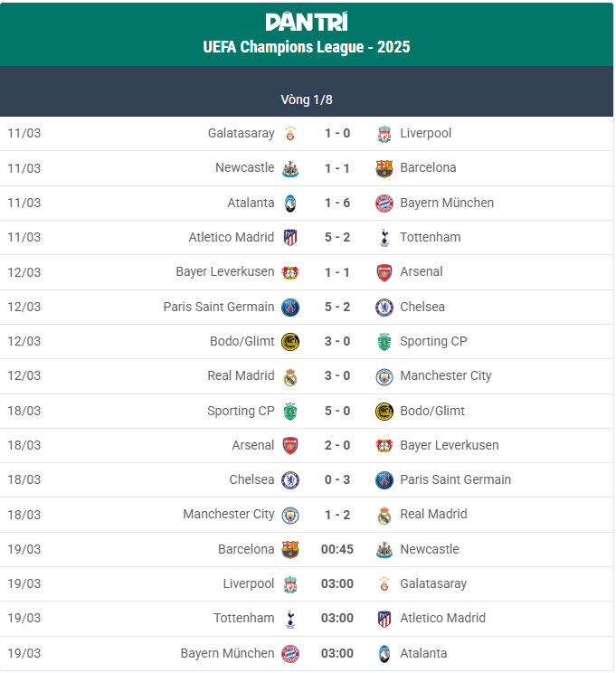The height and width of the screenshot is (673, 616).
Task: Click the Dân trí logo
Action: 307,22
